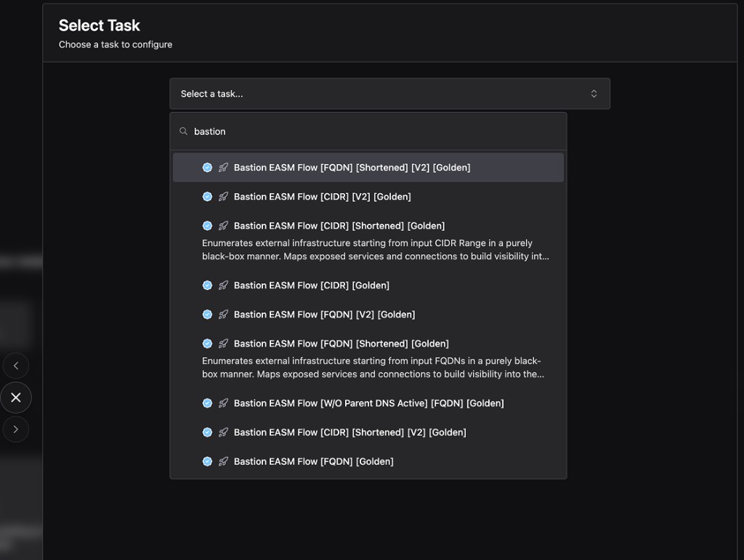This screenshot has width=744, height=560.
Task: Click verified badge on W/O Parent DNS Active row
Action: click(207, 403)
